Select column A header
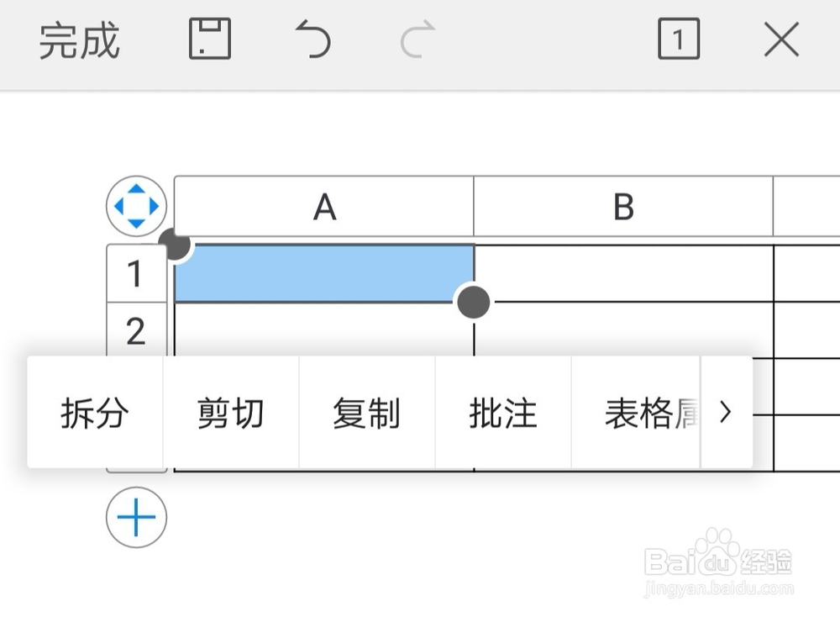 tap(324, 207)
